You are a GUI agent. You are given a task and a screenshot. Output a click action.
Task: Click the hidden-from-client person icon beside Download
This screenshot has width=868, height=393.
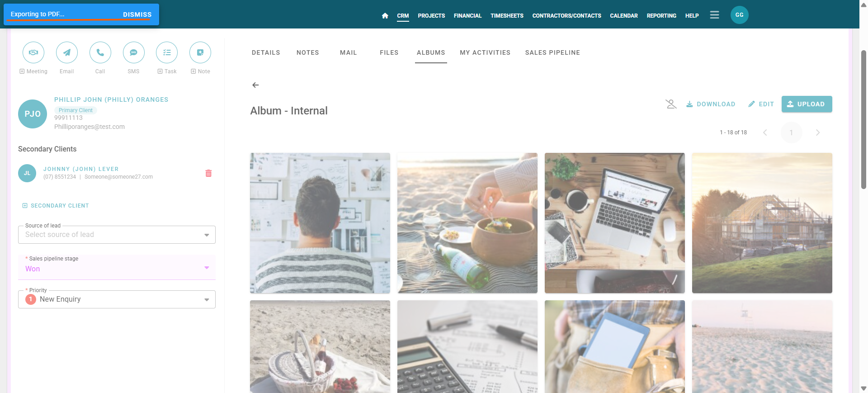[x=671, y=104]
